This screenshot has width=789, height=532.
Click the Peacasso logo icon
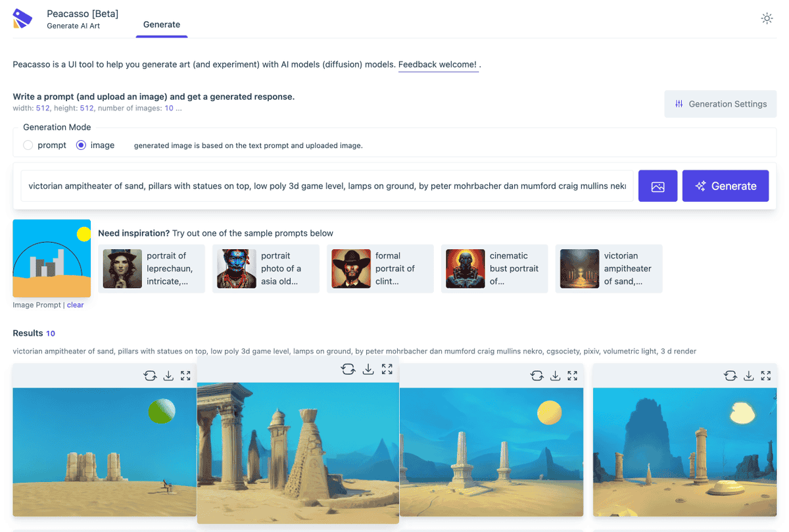[x=22, y=18]
